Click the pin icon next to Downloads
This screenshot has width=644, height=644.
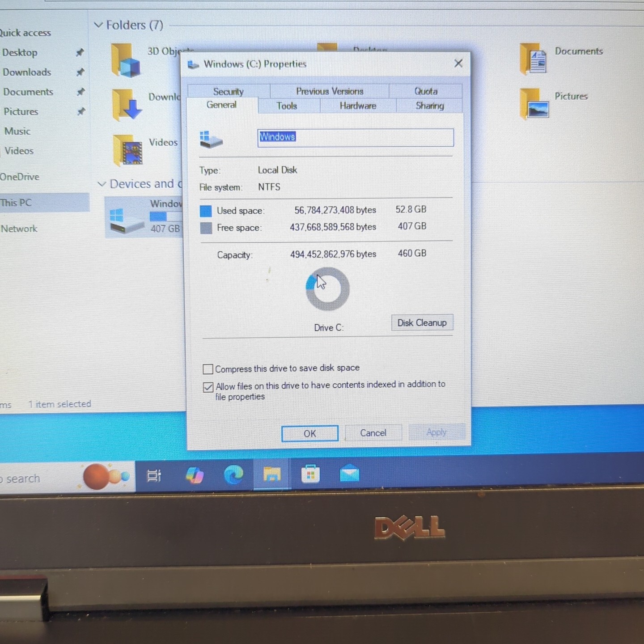click(80, 72)
